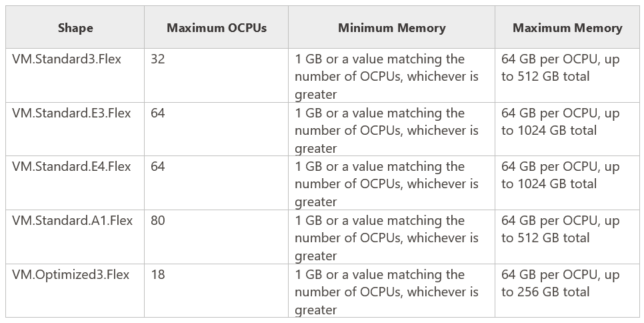Click the Maximum Memory column header
The width and height of the screenshot is (644, 323).
point(567,28)
